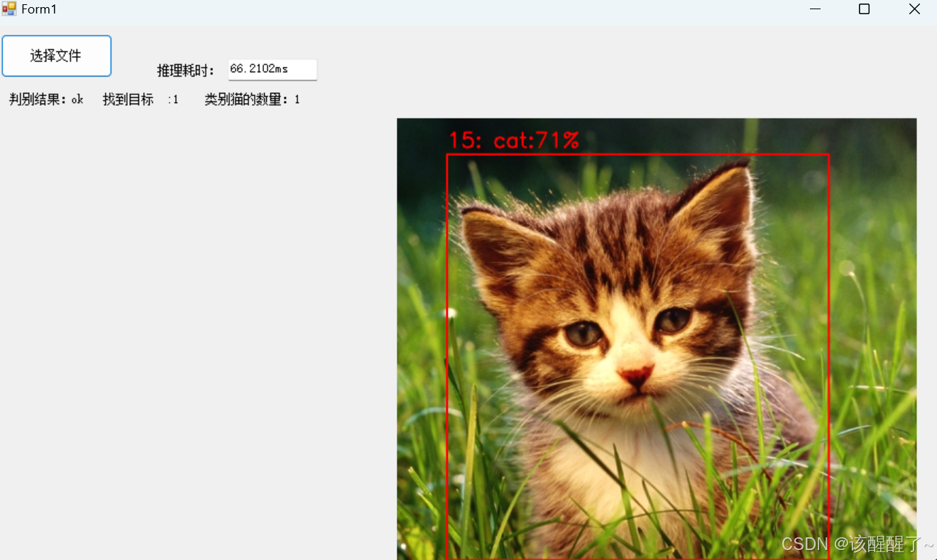
Task: Minimize the Form1 window
Action: click(x=815, y=9)
